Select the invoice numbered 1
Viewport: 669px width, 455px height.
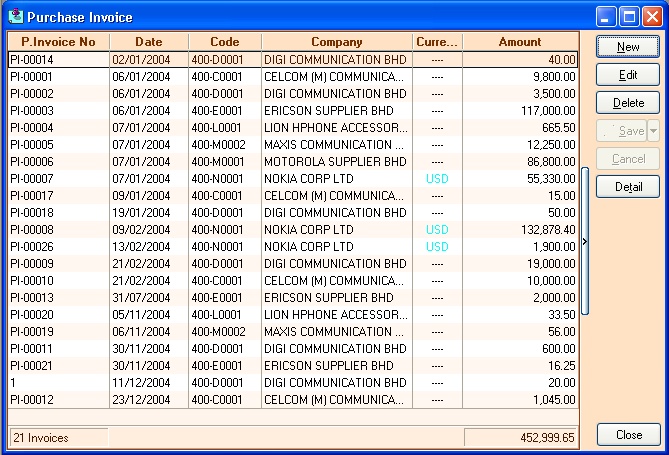pyautogui.click(x=293, y=383)
